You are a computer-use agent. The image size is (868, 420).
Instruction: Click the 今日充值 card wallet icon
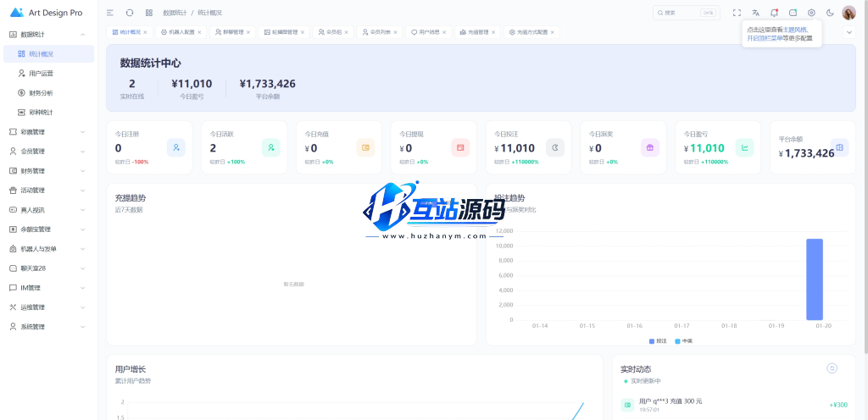click(x=365, y=147)
